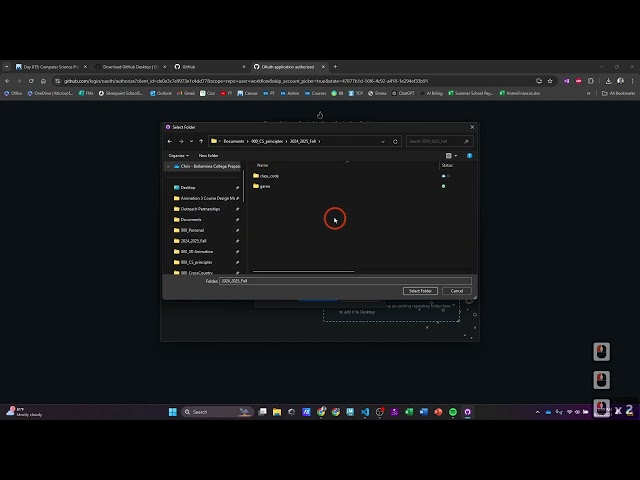Open File Explorer from the taskbar
Viewport: 640px width, 480px height.
click(277, 412)
